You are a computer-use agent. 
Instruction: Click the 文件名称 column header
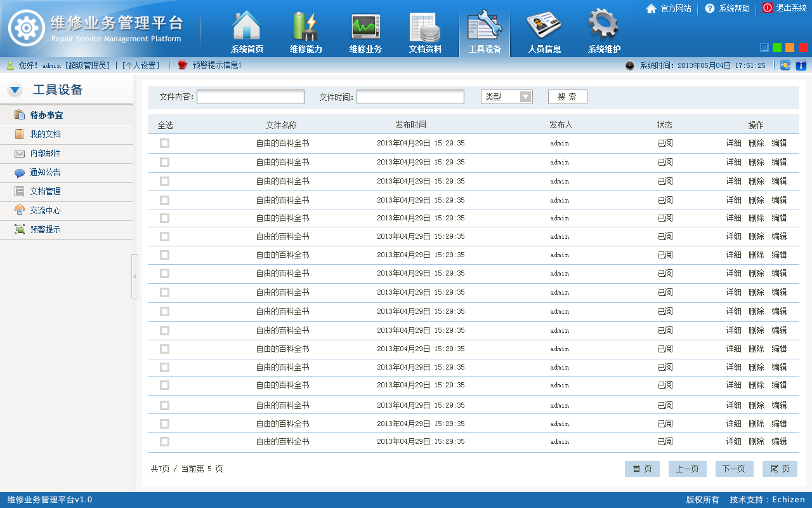pyautogui.click(x=282, y=125)
